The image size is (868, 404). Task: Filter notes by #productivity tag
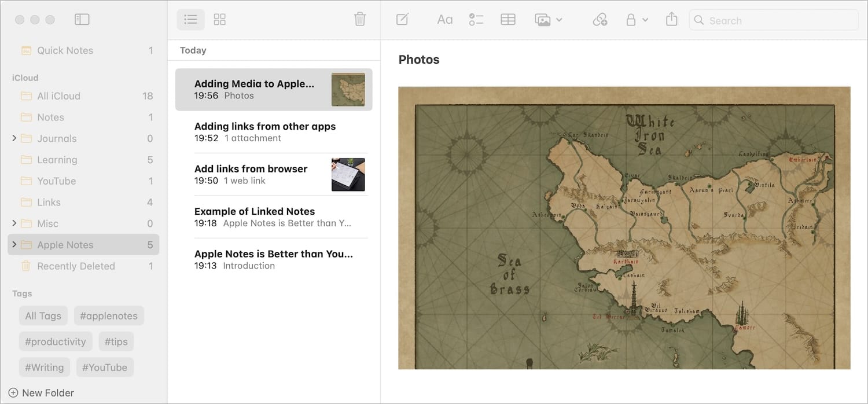coord(56,341)
